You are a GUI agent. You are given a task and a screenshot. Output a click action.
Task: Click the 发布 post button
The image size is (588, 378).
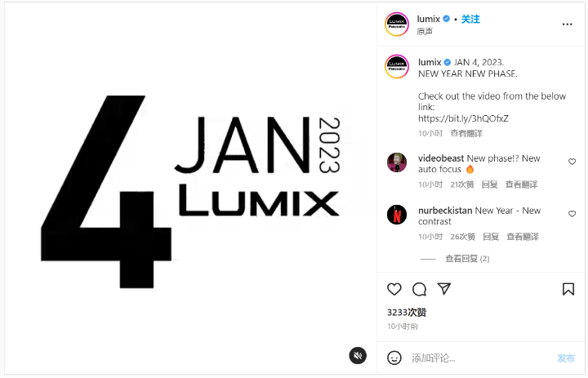click(x=566, y=358)
